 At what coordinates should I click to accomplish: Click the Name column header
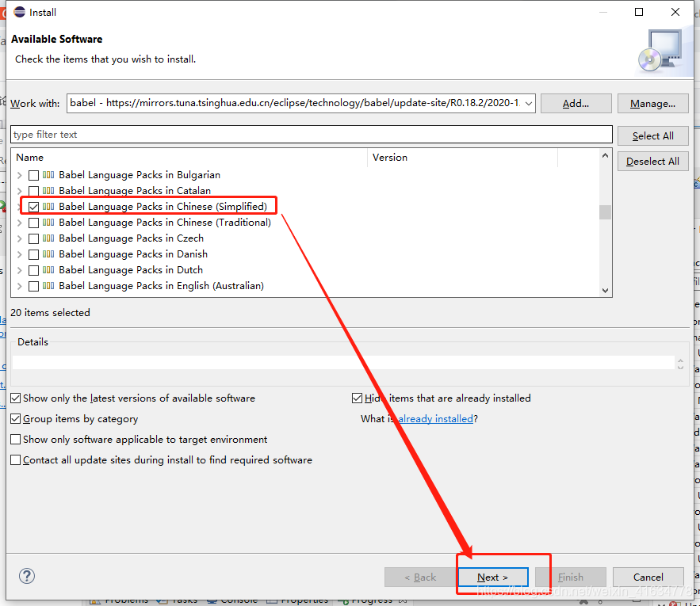(189, 158)
